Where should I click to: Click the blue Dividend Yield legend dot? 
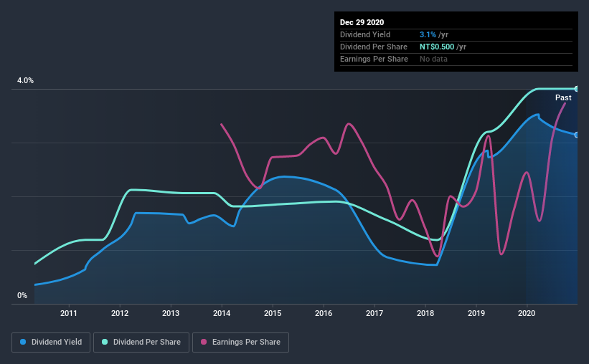click(x=23, y=342)
